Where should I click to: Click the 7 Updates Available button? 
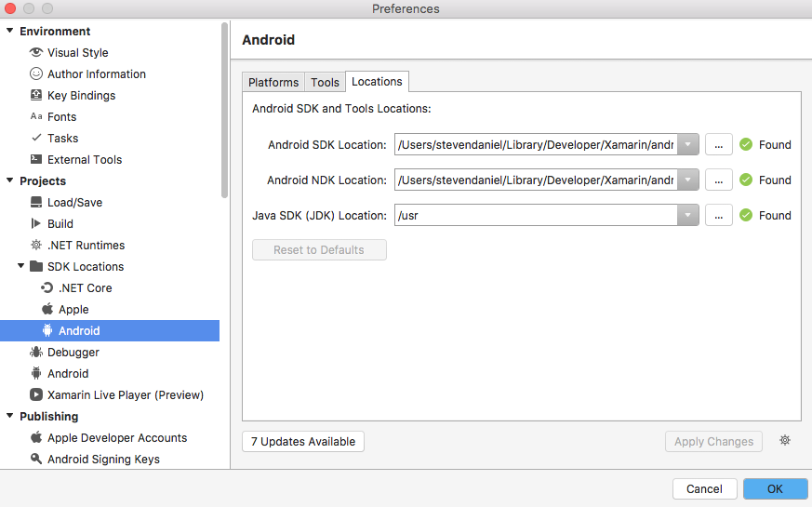(303, 441)
